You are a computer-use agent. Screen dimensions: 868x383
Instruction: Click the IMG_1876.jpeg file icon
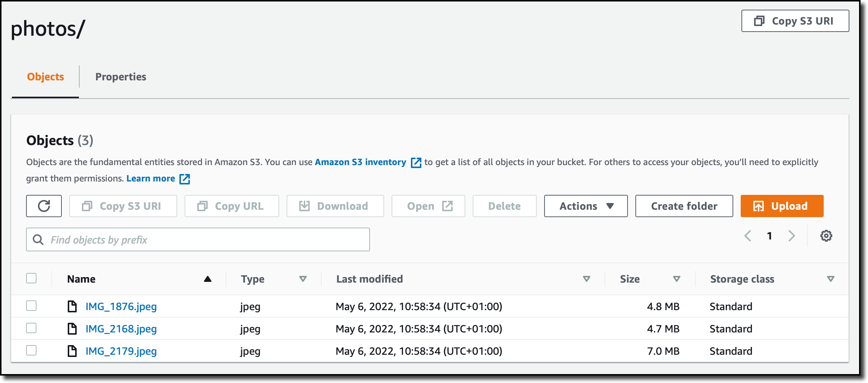[72, 306]
